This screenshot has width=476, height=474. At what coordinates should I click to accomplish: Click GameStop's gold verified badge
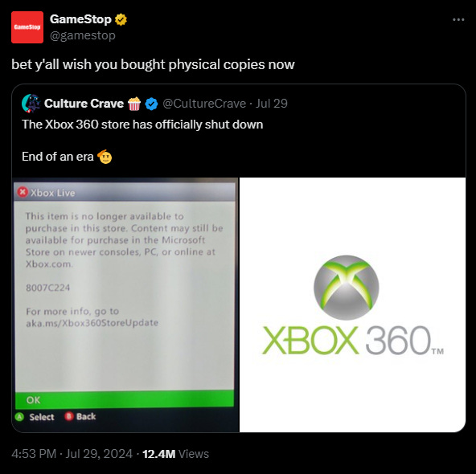pyautogui.click(x=121, y=19)
